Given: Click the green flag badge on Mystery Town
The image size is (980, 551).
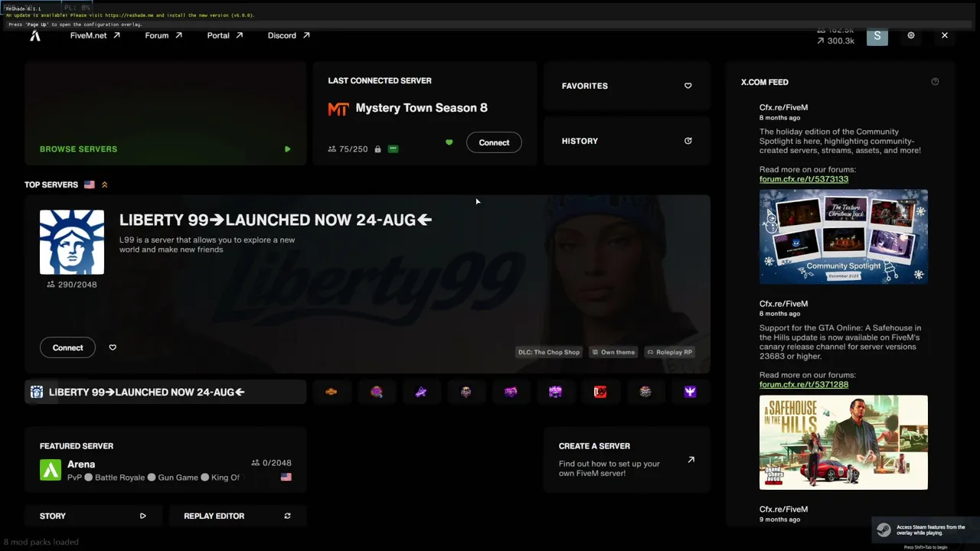Looking at the screenshot, I should [393, 149].
